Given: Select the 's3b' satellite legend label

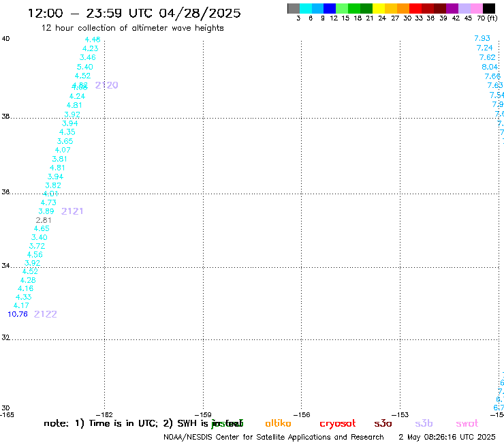Looking at the screenshot, I should 424,423.
